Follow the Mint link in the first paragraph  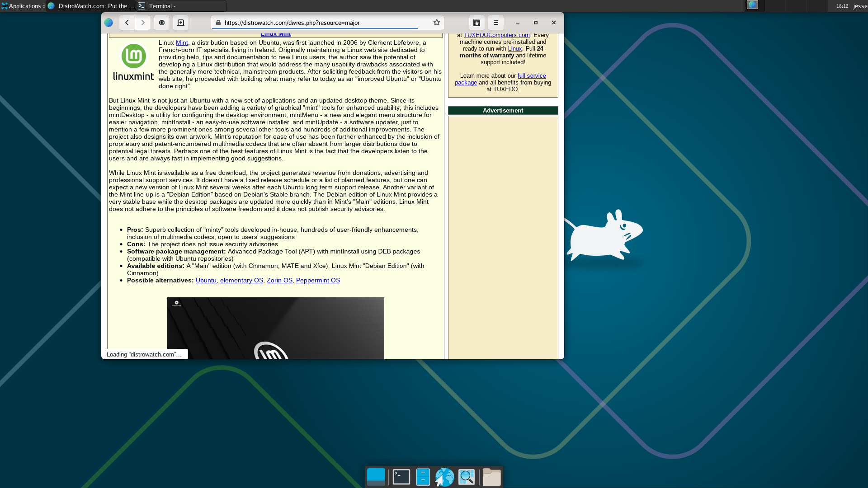[x=182, y=42]
